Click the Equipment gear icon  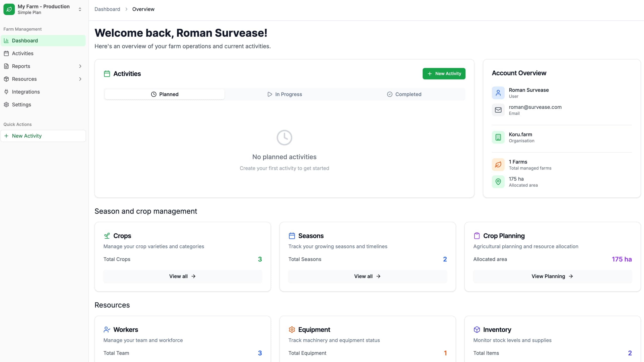[292, 330]
